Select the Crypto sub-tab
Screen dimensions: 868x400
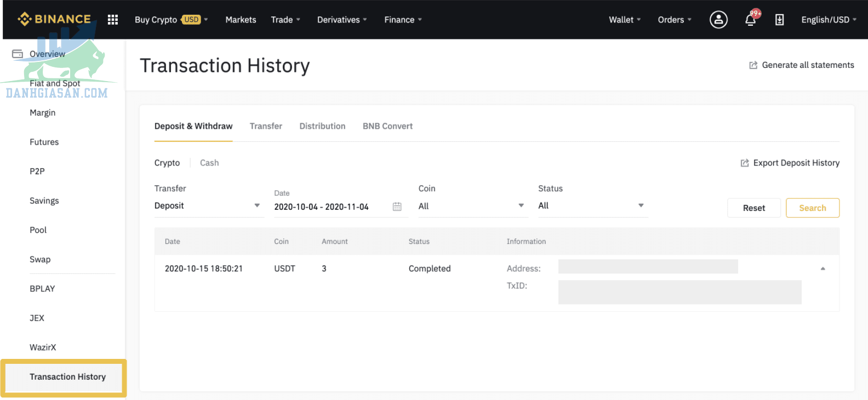167,163
